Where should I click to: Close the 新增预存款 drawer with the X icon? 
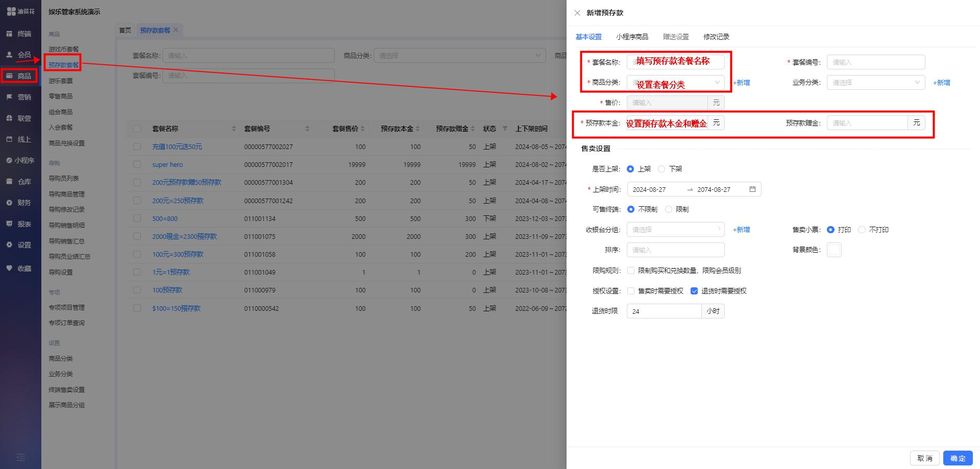tap(577, 13)
